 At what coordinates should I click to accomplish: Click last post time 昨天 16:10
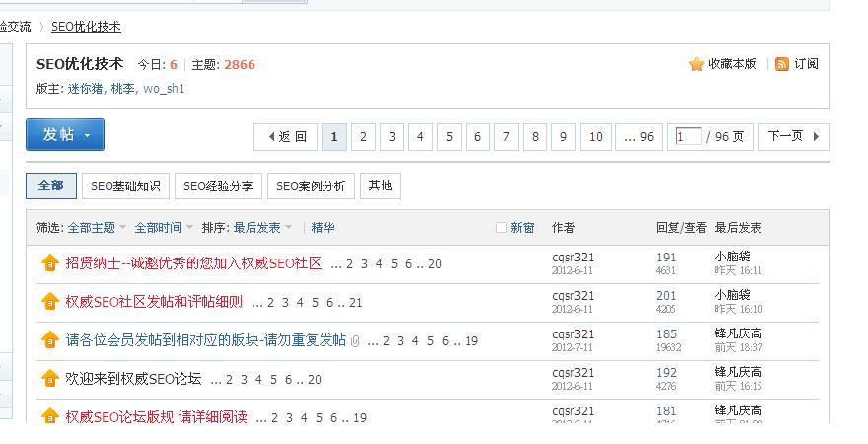click(x=739, y=309)
